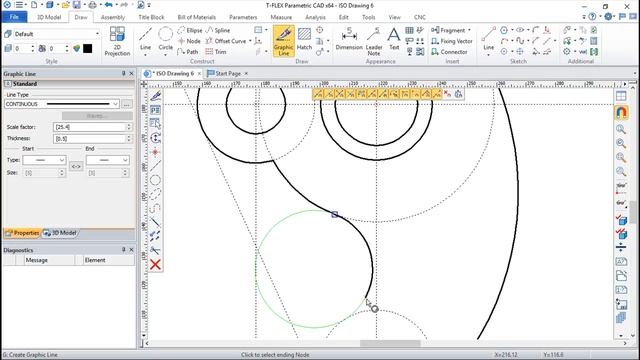Click the Help question mark icon
Viewport: 640px width, 360px height.
[x=592, y=17]
